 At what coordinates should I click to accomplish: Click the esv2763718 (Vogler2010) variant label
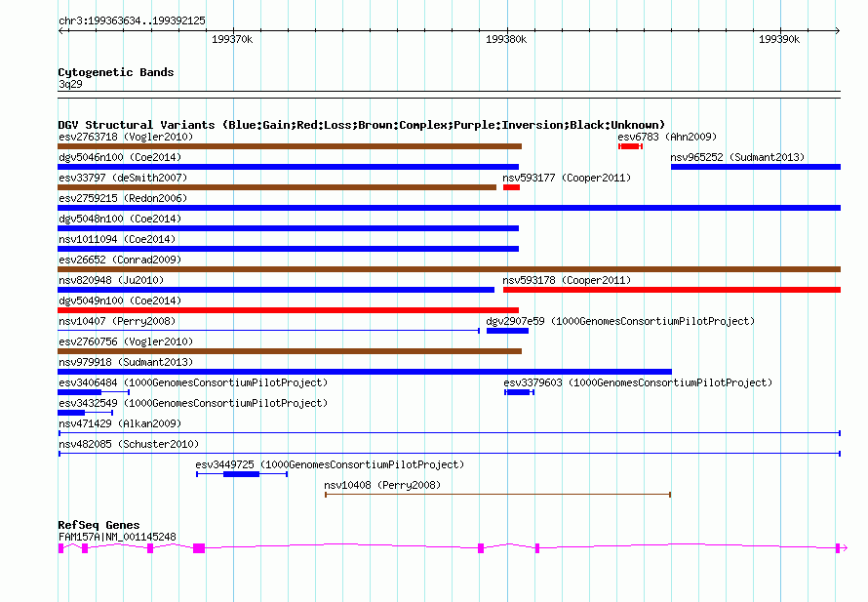[126, 137]
